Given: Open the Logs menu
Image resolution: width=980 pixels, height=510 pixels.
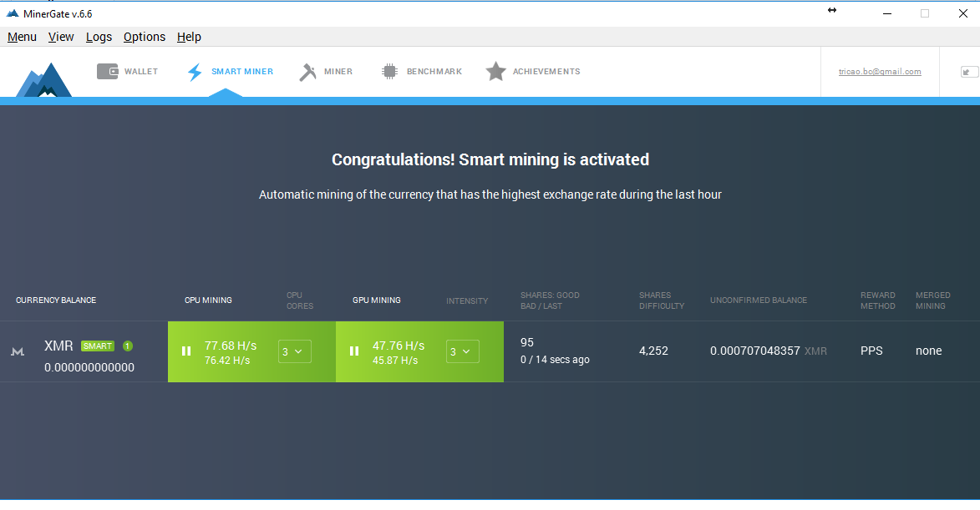Looking at the screenshot, I should tap(99, 37).
